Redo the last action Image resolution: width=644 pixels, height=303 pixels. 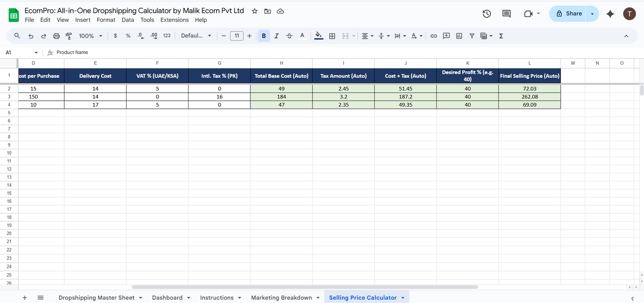click(44, 36)
